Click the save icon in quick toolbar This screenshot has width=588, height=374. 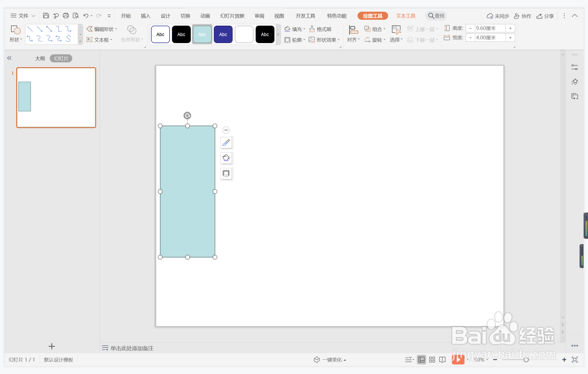pos(46,16)
